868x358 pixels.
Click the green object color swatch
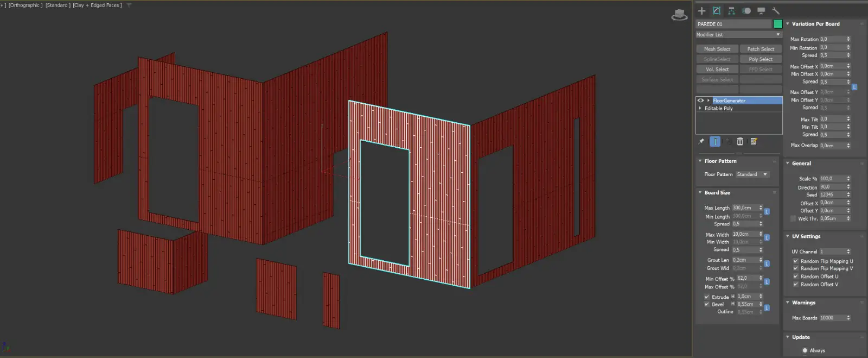(x=778, y=24)
